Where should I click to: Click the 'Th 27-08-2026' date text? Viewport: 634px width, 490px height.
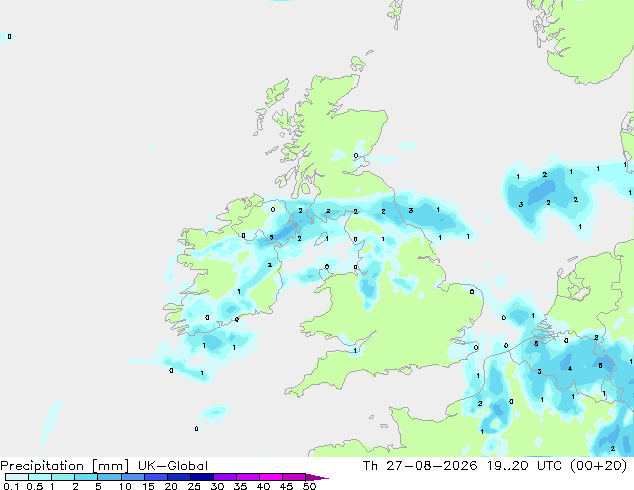(x=420, y=466)
